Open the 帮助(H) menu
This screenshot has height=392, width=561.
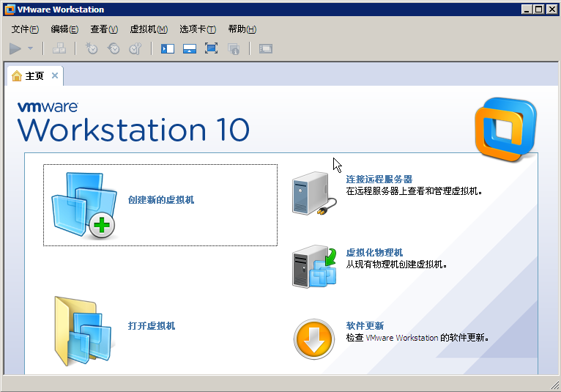point(242,29)
